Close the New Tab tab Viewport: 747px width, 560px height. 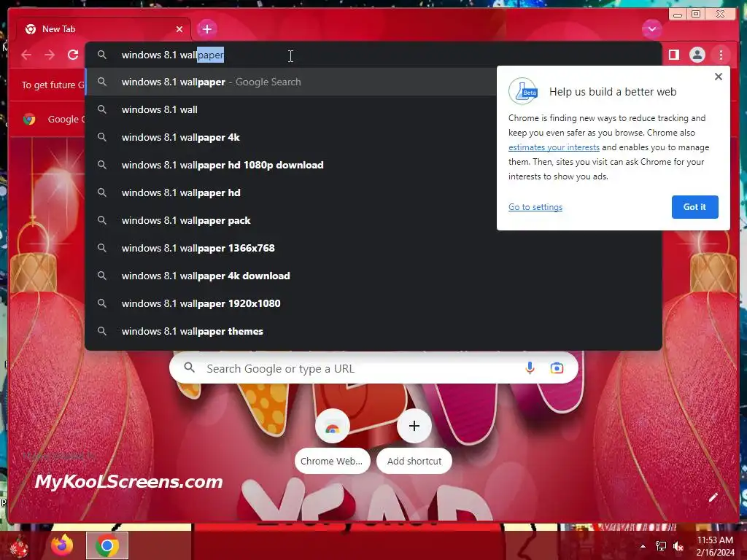pyautogui.click(x=179, y=29)
